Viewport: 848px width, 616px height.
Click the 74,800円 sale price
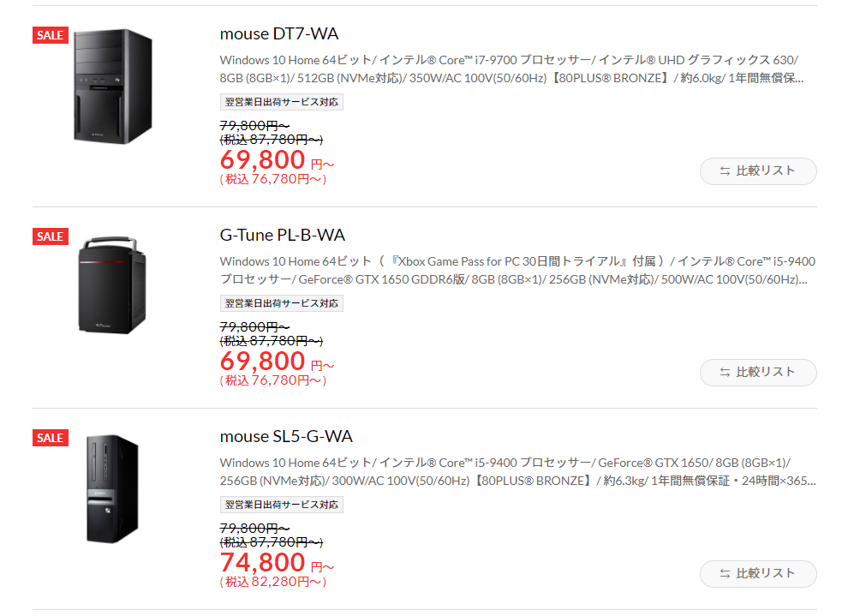(277, 563)
